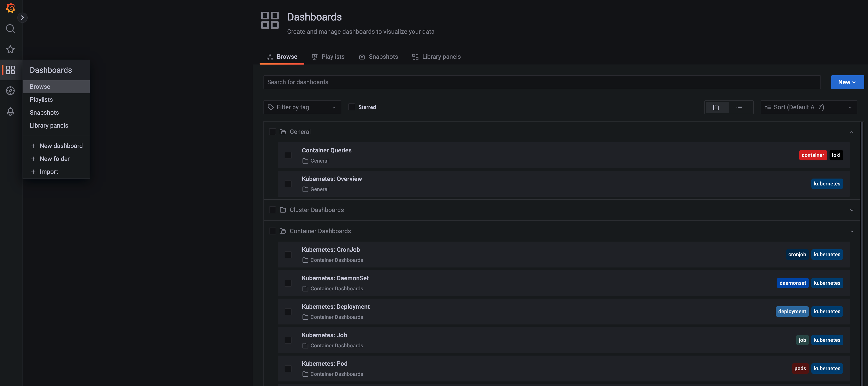Click the pods tag on Kubernetes: Pod
This screenshot has width=868, height=386.
click(x=800, y=369)
